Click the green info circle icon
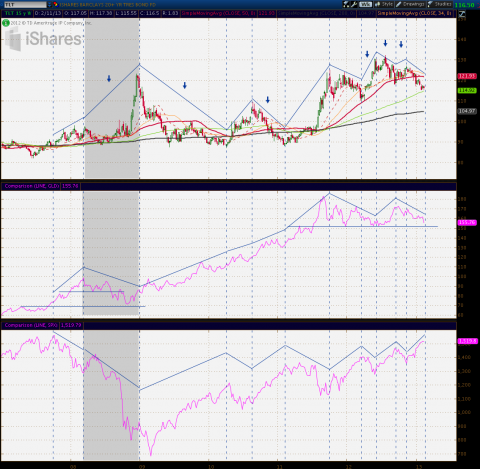 point(6,23)
